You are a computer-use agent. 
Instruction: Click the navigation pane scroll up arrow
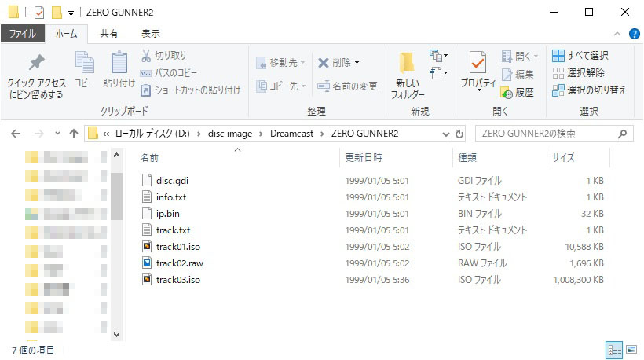[x=117, y=156]
